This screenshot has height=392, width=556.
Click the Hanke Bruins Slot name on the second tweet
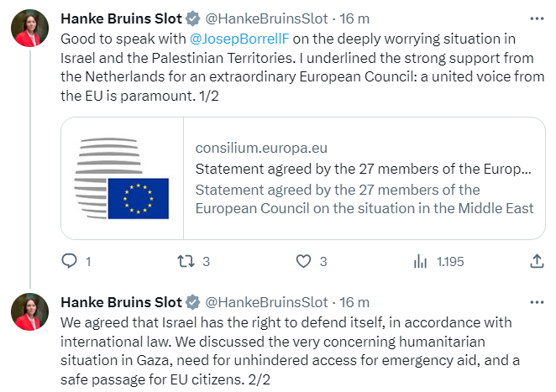tap(121, 302)
